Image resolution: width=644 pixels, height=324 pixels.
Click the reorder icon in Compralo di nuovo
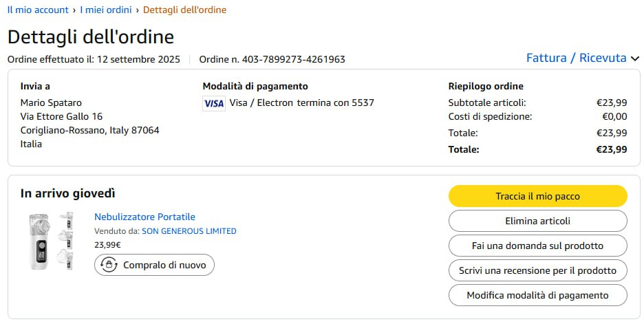(x=109, y=265)
